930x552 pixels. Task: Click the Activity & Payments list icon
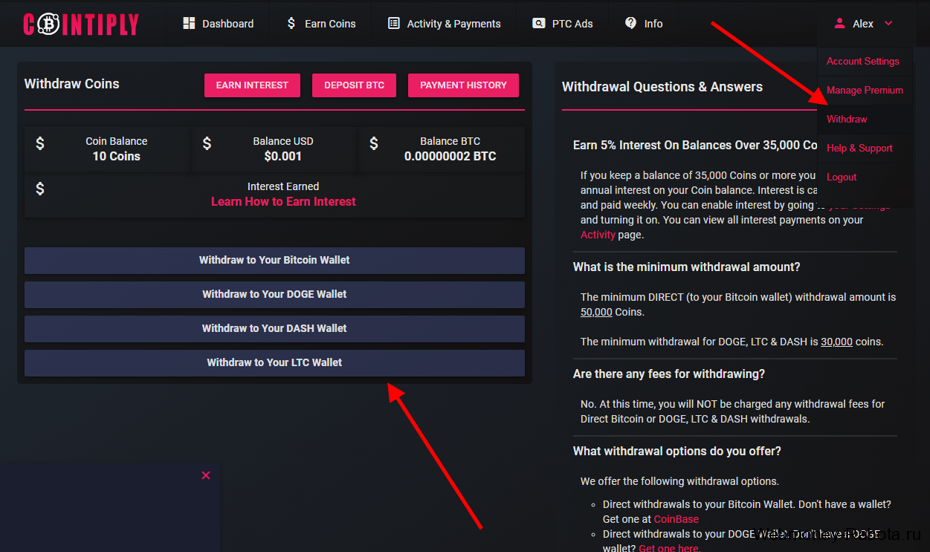394,23
